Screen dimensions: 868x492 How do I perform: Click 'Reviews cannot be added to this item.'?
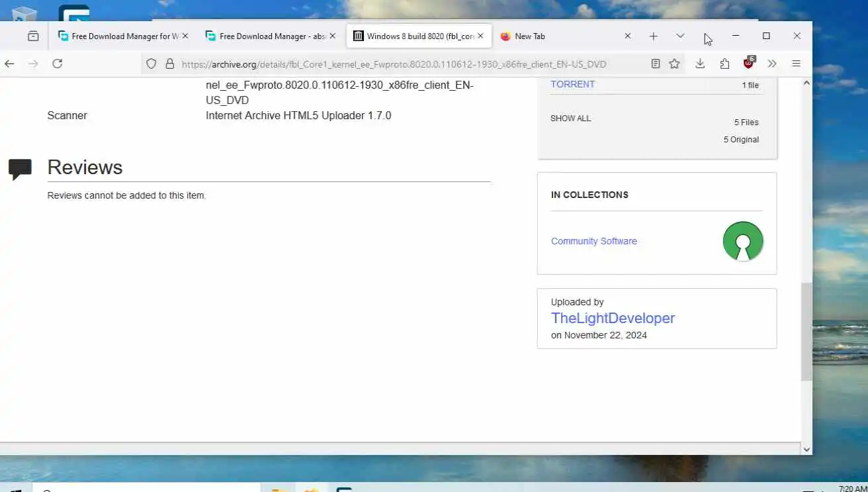click(x=126, y=195)
